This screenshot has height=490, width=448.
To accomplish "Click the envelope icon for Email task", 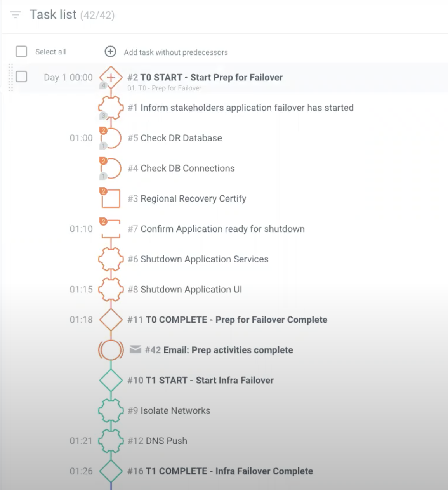I will point(135,349).
